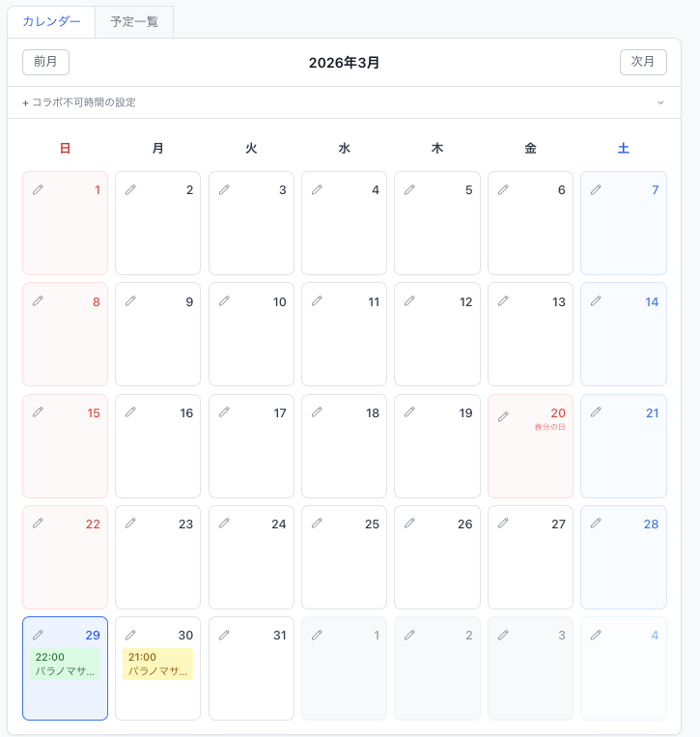The height and width of the screenshot is (737, 700).
Task: Click date number 31
Action: tap(280, 636)
